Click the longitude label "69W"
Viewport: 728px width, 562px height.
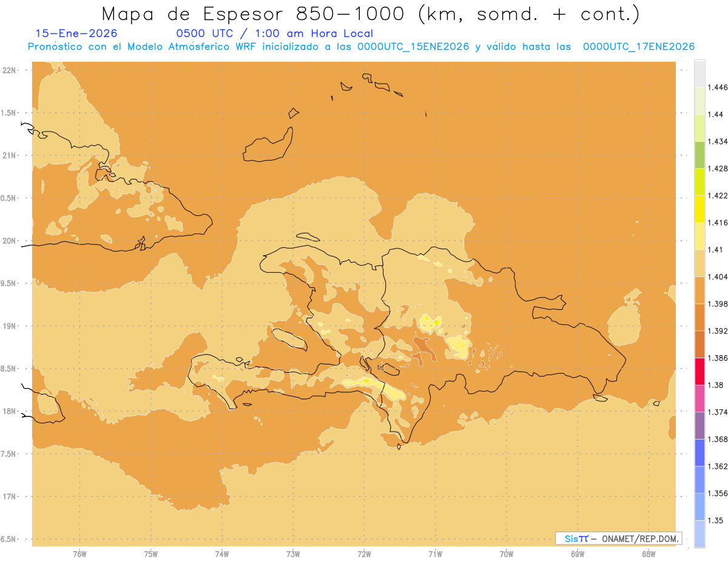(578, 554)
